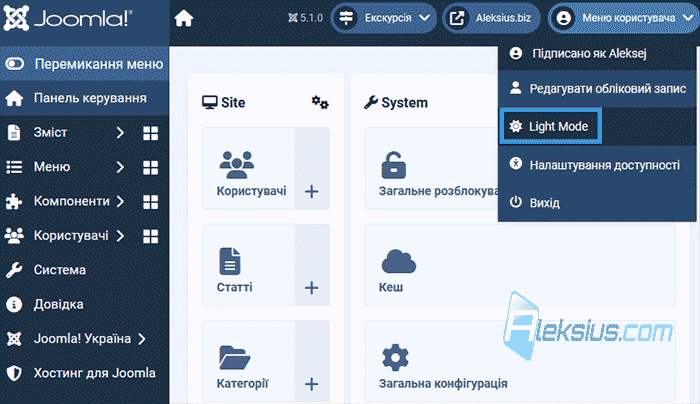Open the Кеш cache card

tap(521, 265)
